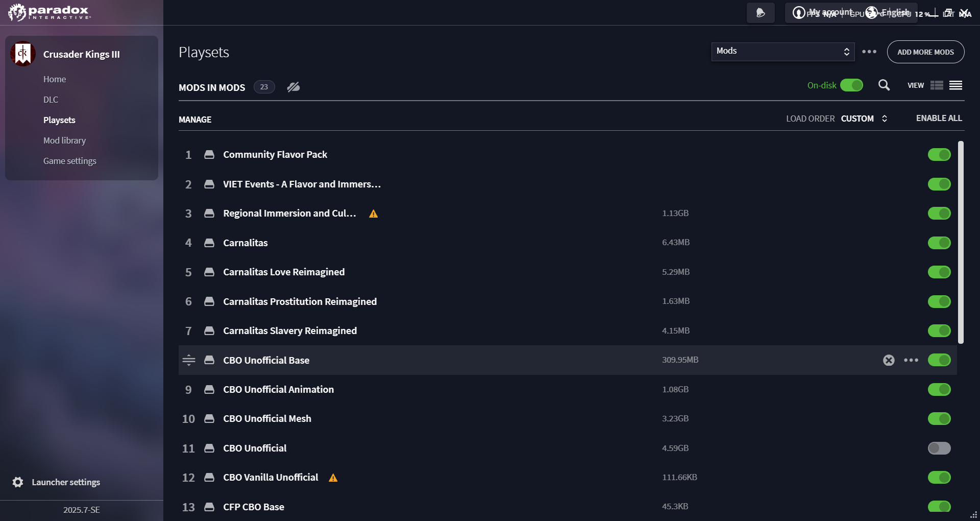Turn off the CBO Unofficial Mesh switch
Image resolution: width=980 pixels, height=521 pixels.
point(939,419)
